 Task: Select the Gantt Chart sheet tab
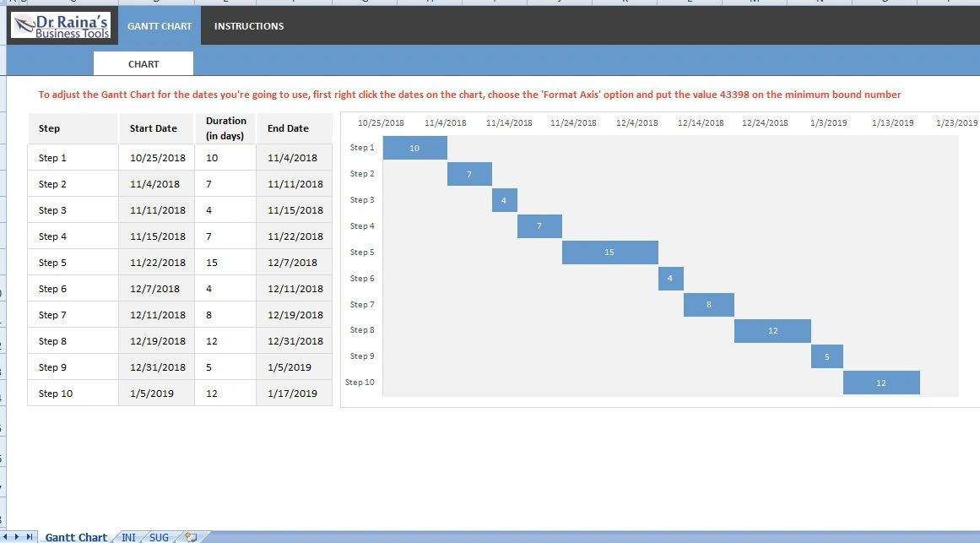pos(76,537)
